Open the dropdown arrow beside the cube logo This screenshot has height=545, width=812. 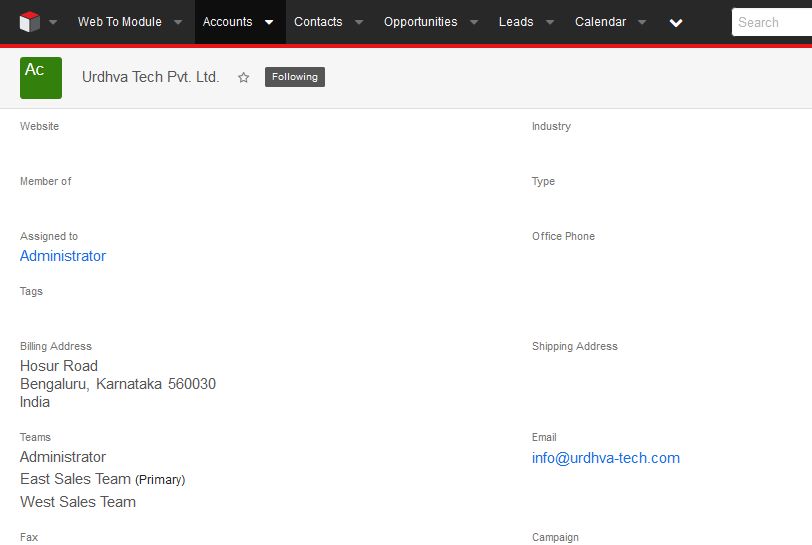click(x=53, y=22)
